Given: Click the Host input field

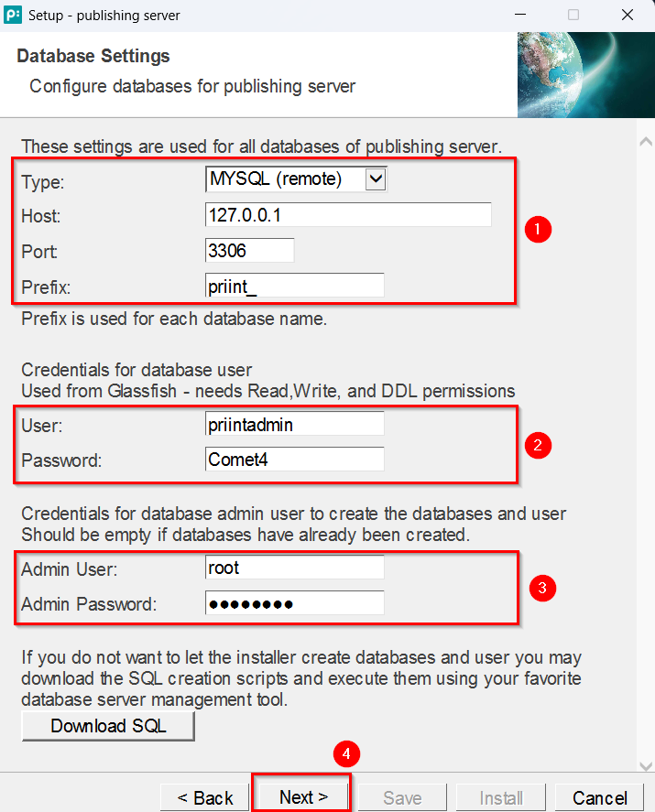Looking at the screenshot, I should pyautogui.click(x=348, y=215).
